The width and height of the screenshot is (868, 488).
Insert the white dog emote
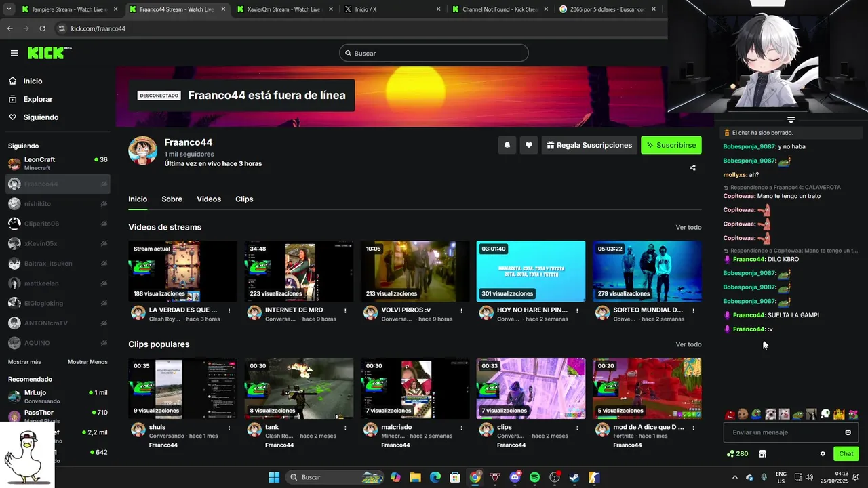pos(770,414)
